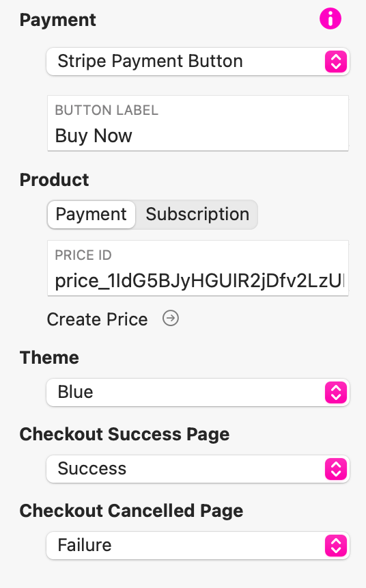
Task: Click the PRICE ID caption text
Action: pos(83,255)
